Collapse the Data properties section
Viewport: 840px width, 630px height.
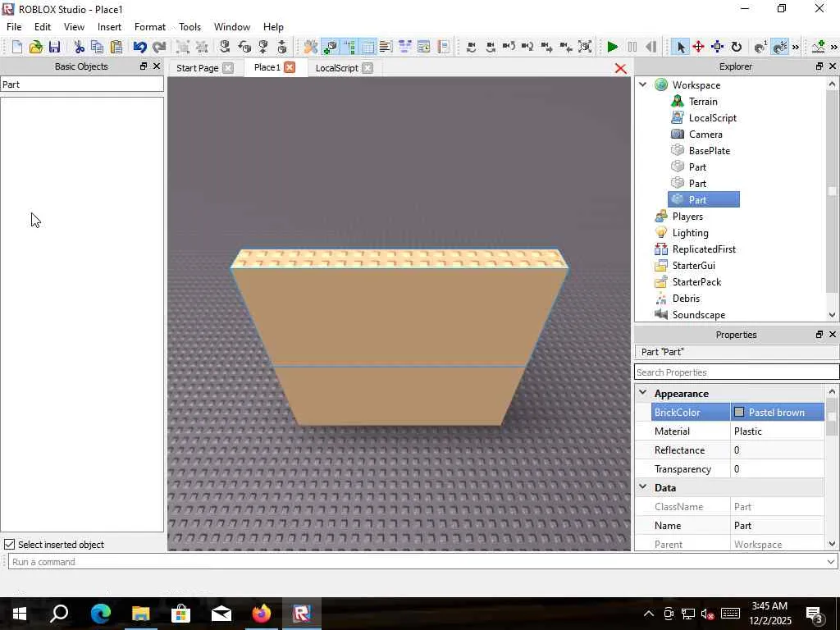pos(643,487)
